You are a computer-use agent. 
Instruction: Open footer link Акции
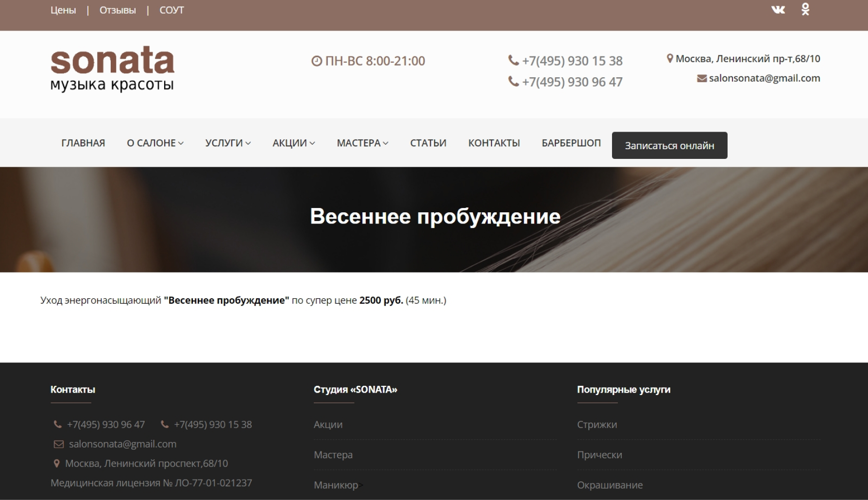(x=328, y=424)
